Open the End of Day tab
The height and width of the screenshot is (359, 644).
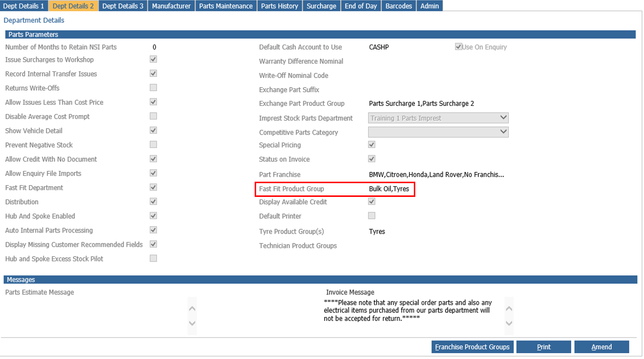pyautogui.click(x=360, y=6)
